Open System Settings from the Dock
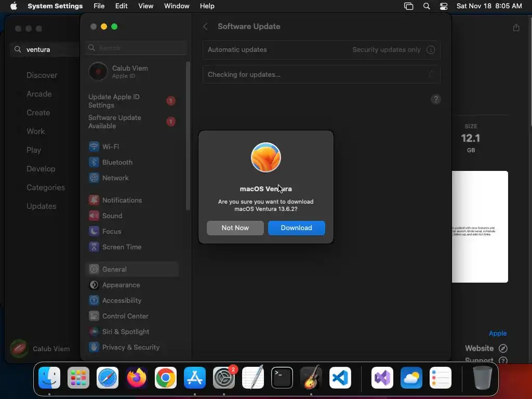Image resolution: width=532 pixels, height=399 pixels. coord(224,378)
